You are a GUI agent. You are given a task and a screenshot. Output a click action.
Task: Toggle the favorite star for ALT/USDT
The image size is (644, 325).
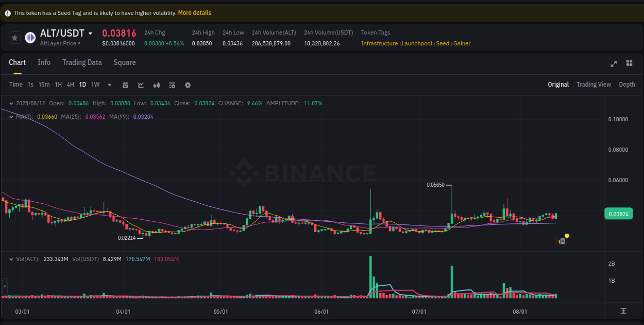(15, 37)
